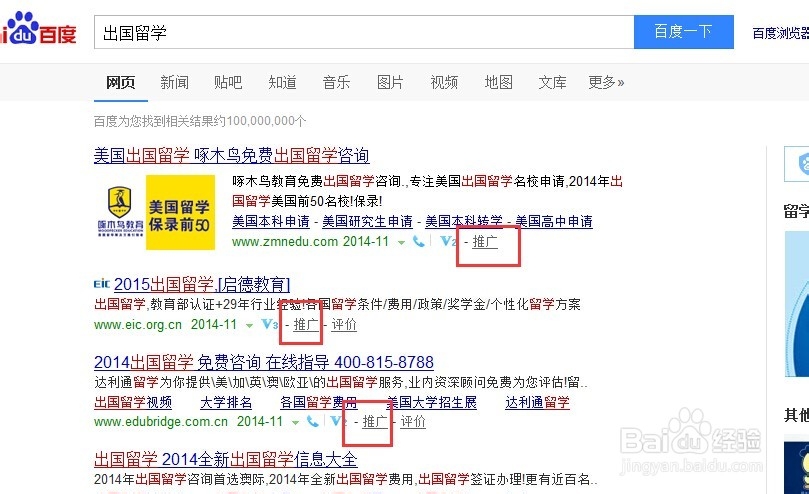Click the www.eic.org.cn URL text
The height and width of the screenshot is (494, 809).
click(x=138, y=325)
